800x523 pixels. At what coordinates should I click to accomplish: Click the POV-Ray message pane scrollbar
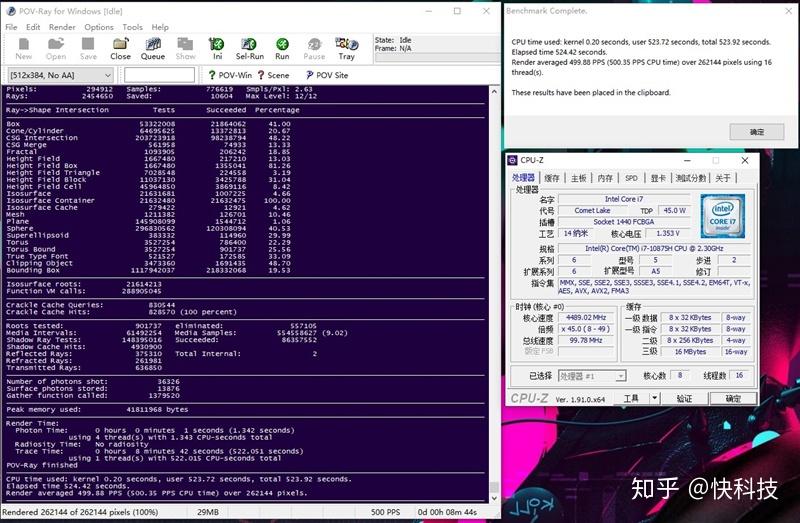point(494,292)
